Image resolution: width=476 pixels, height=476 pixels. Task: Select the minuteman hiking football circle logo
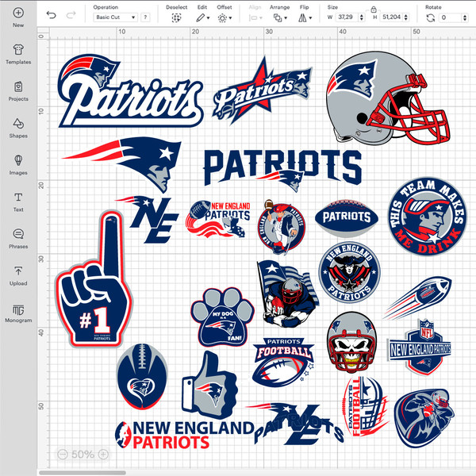[282, 227]
